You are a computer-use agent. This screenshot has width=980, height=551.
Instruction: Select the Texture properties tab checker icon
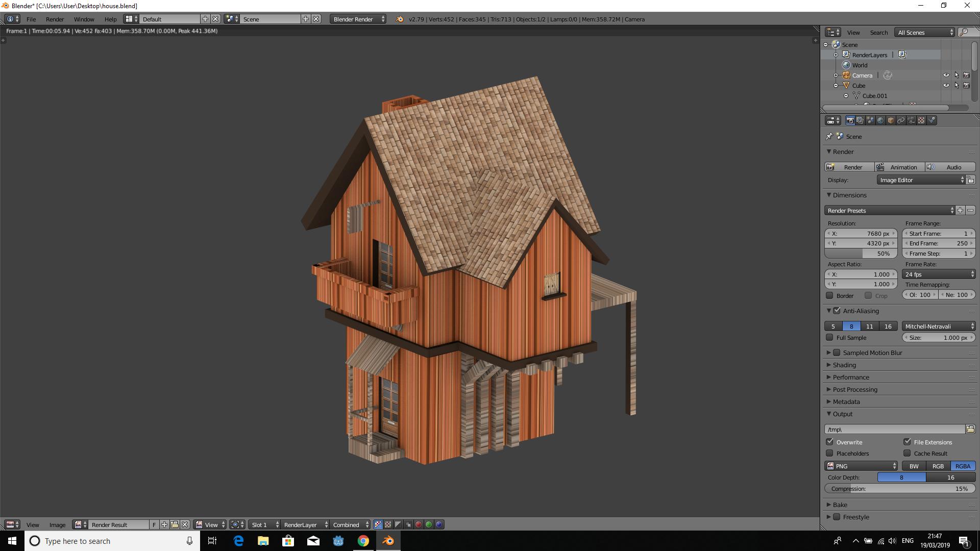coord(921,120)
